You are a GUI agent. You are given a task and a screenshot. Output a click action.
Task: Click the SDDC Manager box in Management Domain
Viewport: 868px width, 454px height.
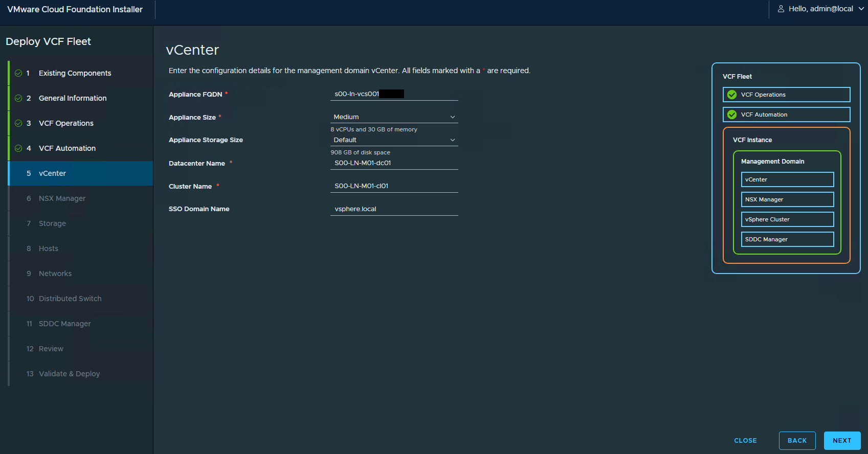coord(787,239)
